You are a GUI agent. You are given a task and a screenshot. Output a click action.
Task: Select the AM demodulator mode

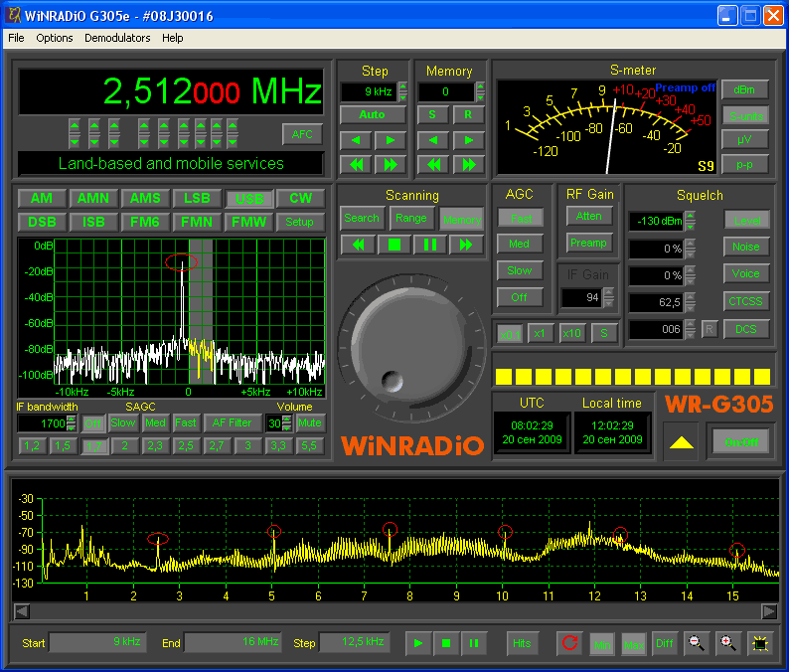pyautogui.click(x=42, y=199)
